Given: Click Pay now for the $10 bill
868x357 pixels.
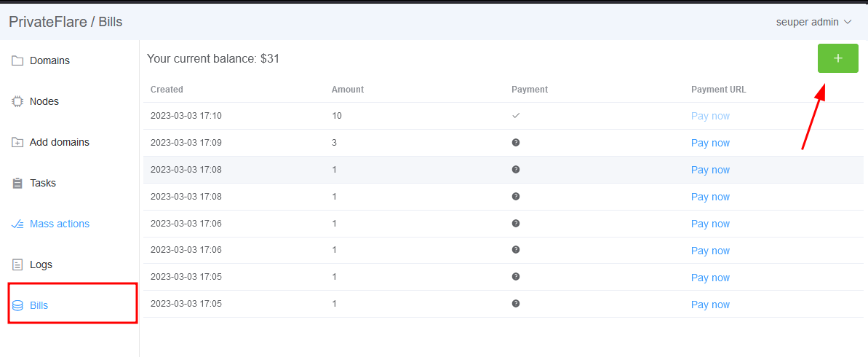Looking at the screenshot, I should click(710, 117).
